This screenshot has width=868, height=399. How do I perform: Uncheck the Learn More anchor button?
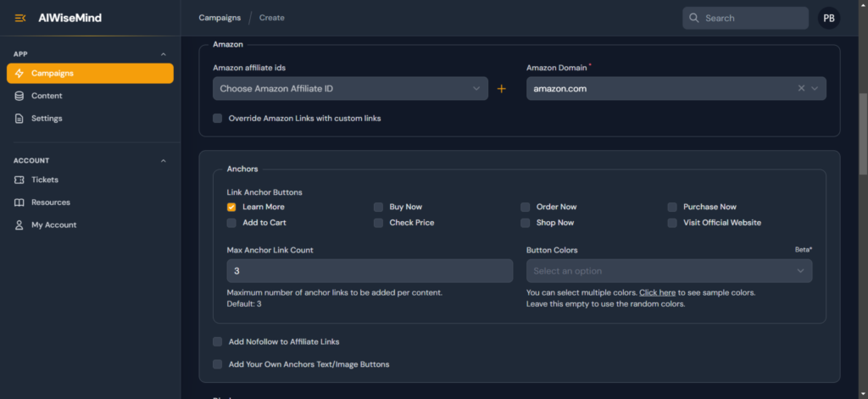coord(231,207)
